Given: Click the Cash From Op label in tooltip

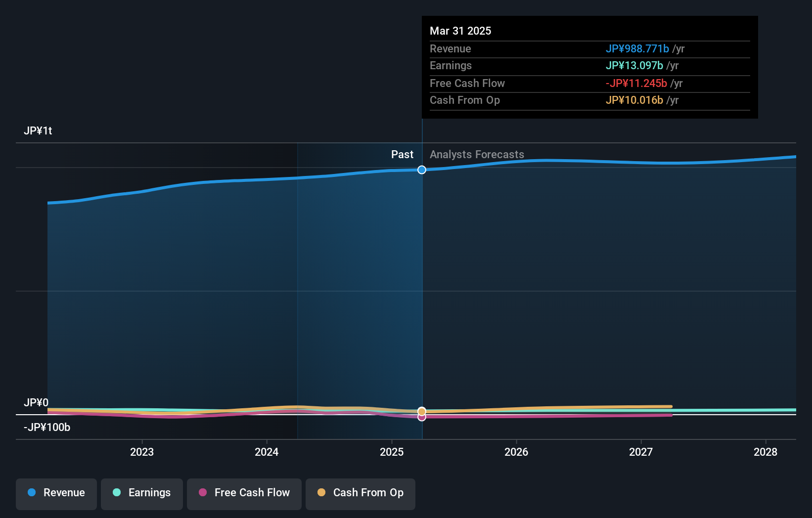Looking at the screenshot, I should pos(465,100).
